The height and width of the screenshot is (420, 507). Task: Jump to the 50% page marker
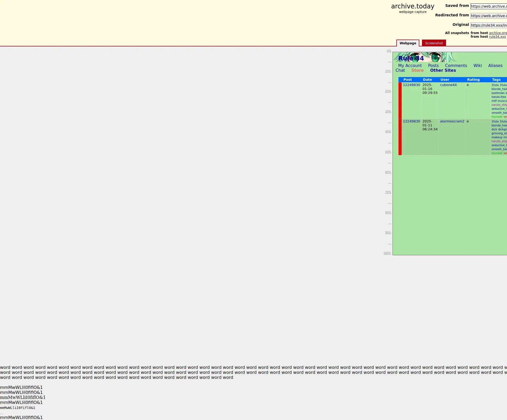point(388,152)
